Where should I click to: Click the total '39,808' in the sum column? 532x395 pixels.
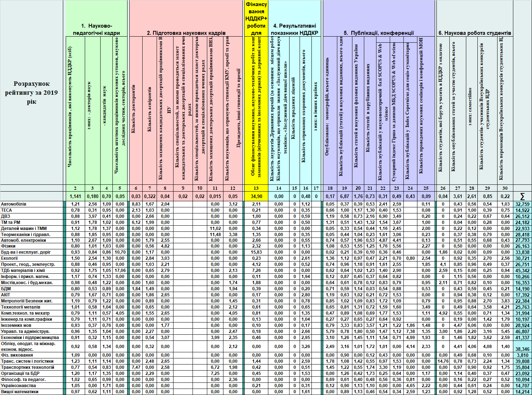(522, 361)
